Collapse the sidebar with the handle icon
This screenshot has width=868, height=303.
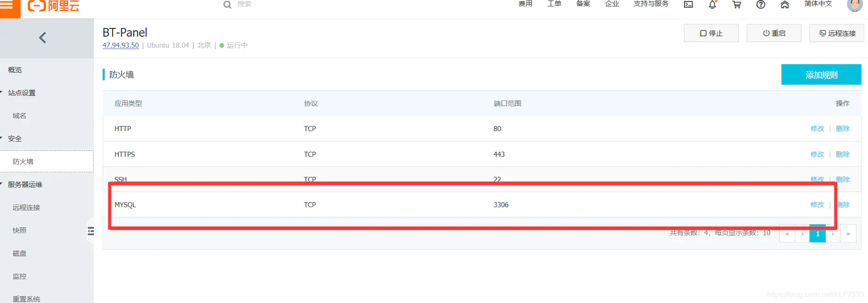point(91,231)
